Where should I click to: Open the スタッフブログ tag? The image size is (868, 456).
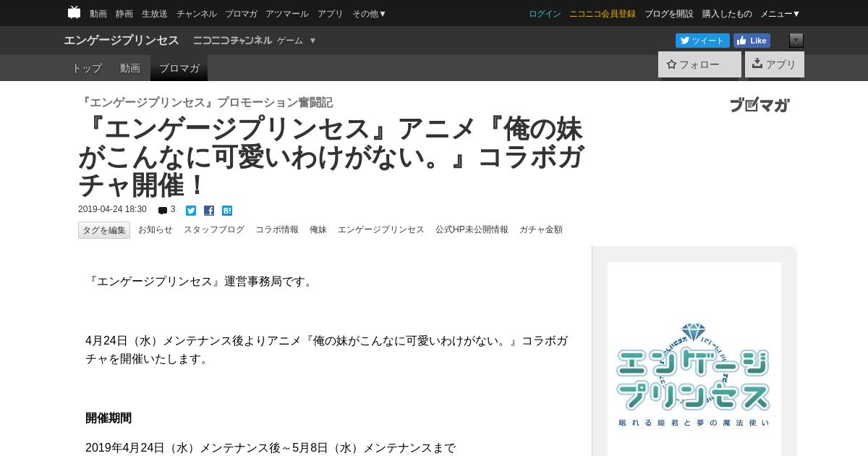coord(214,229)
